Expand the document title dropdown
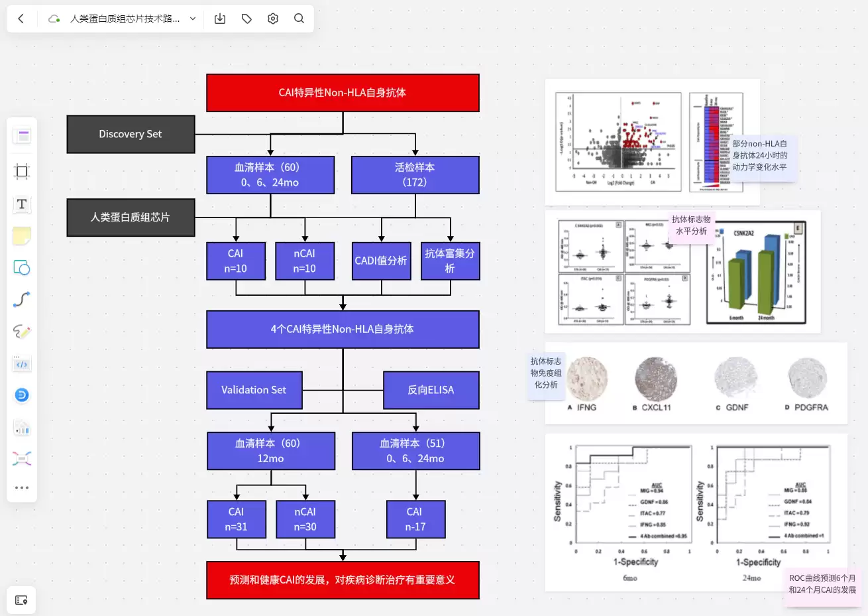 click(193, 19)
